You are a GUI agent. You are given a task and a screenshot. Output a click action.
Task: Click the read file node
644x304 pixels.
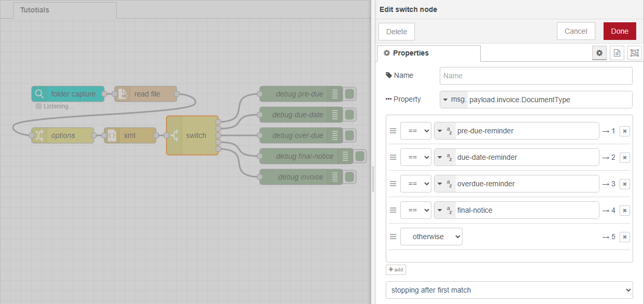147,94
